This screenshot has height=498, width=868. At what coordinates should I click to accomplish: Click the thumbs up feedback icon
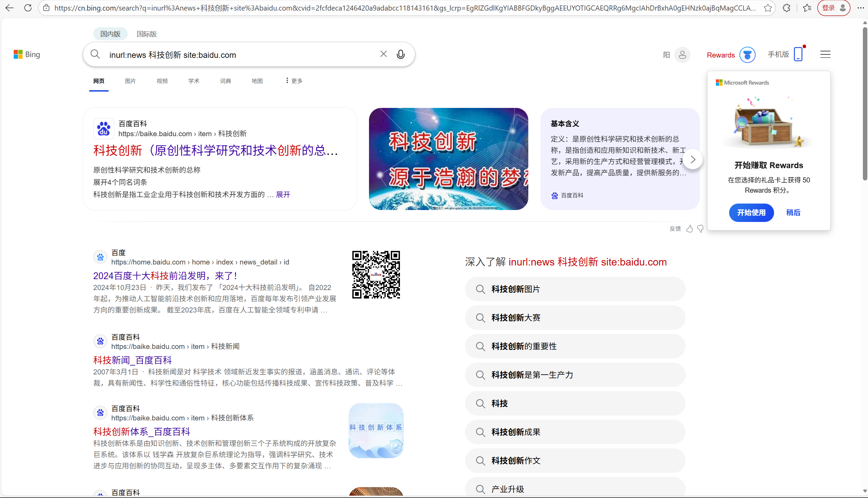pos(690,229)
